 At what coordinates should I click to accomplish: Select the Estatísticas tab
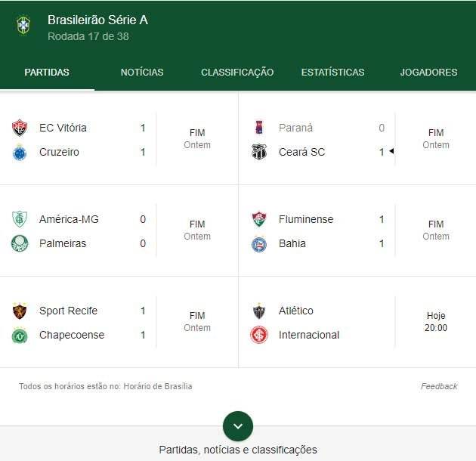[x=332, y=73]
